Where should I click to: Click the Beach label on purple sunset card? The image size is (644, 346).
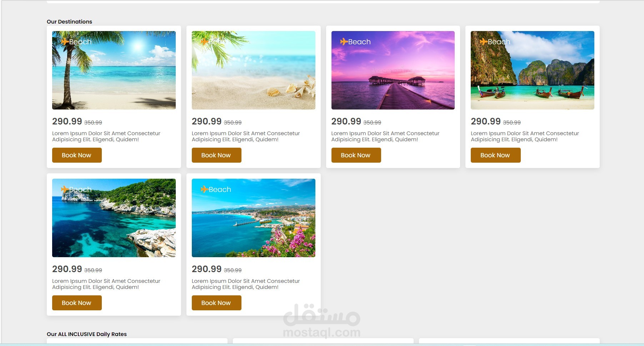click(x=359, y=42)
